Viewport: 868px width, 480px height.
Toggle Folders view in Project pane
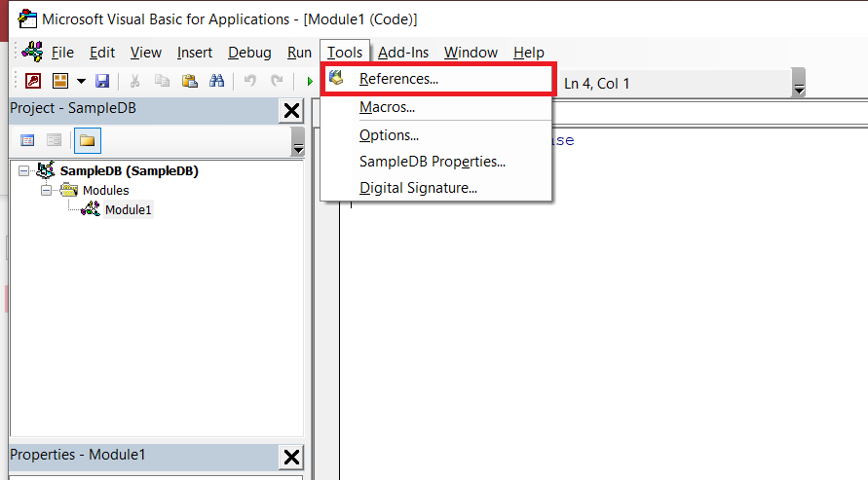point(87,140)
